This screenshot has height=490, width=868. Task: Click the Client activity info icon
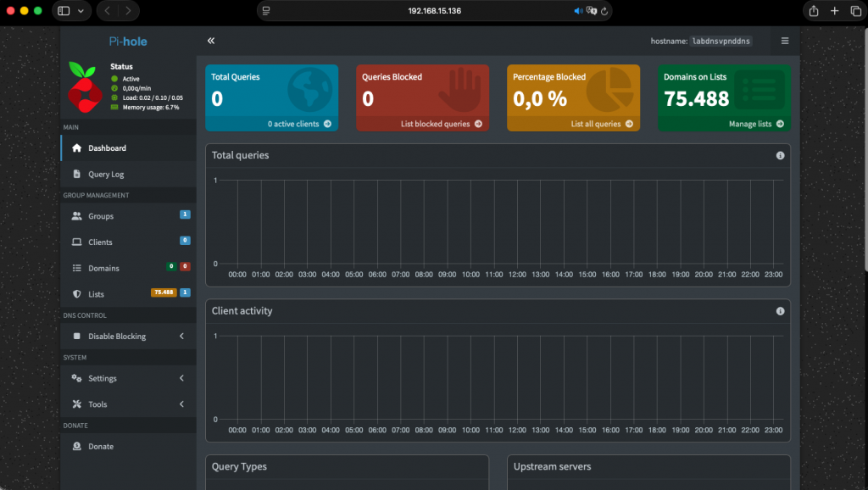[780, 311]
